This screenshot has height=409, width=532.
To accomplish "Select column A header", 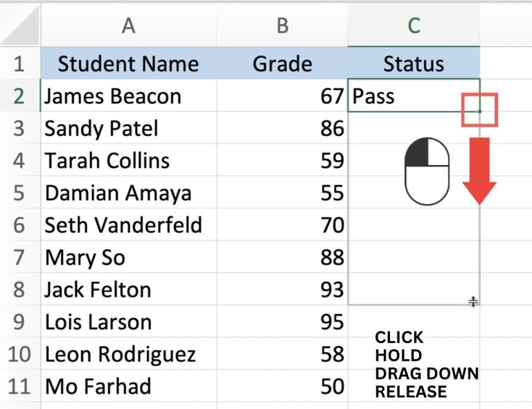I will (128, 26).
